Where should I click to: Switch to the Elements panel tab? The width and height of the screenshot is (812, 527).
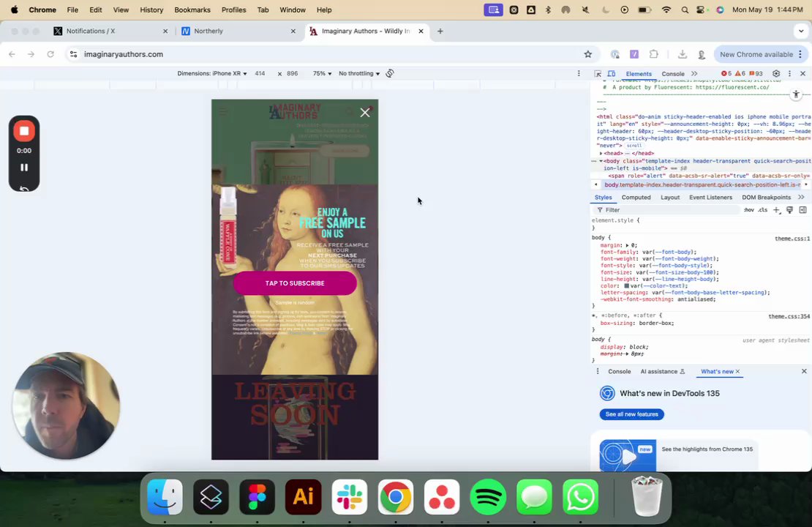pyautogui.click(x=639, y=74)
